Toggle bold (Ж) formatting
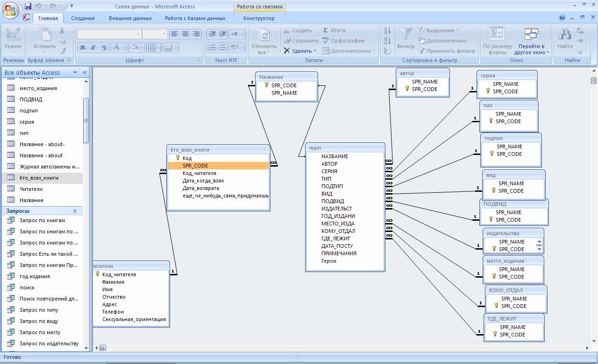598x364 pixels. coord(83,47)
